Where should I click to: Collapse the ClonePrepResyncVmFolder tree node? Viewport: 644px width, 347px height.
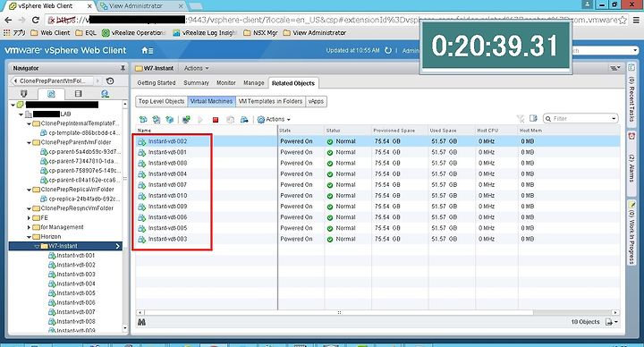(x=29, y=208)
